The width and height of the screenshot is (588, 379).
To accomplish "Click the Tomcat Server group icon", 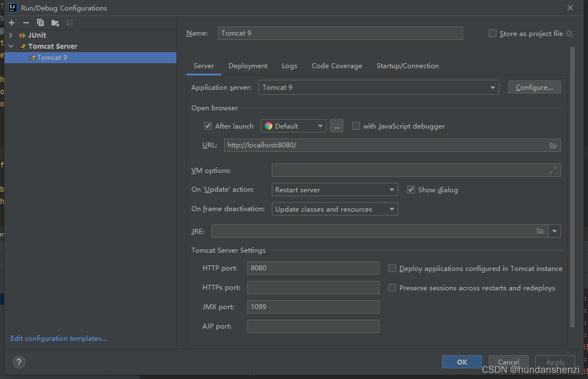I will 23,47.
